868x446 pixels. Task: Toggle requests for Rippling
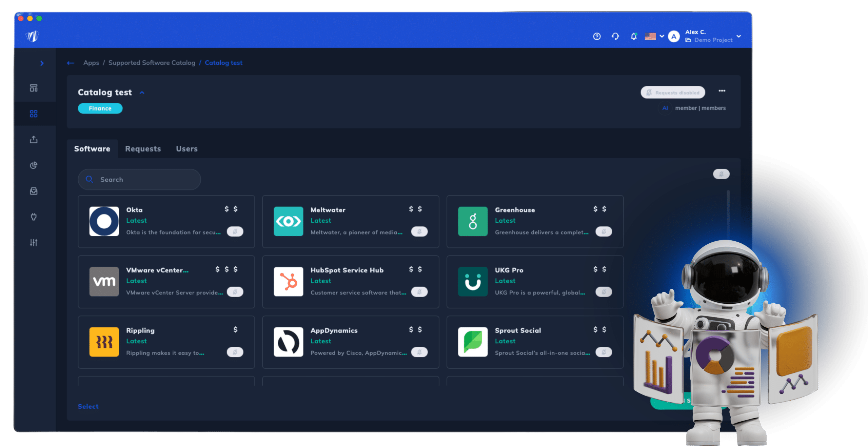(x=235, y=352)
